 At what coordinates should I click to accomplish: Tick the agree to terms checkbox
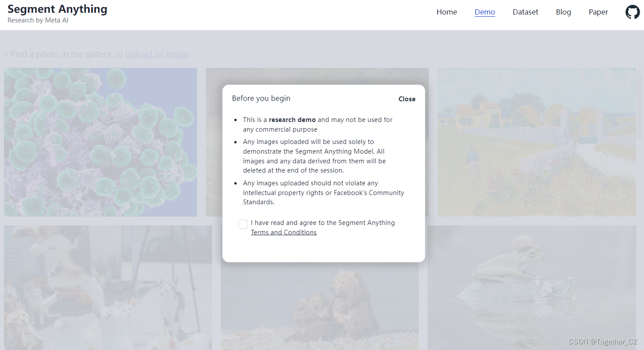coord(243,224)
